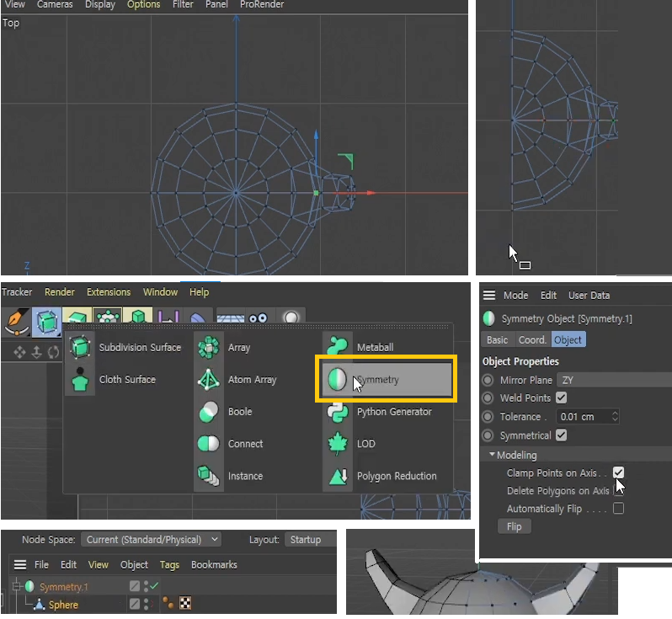Click the Mirror Plane animation radio dot
Image resolution: width=672 pixels, height=619 pixels.
tap(488, 380)
